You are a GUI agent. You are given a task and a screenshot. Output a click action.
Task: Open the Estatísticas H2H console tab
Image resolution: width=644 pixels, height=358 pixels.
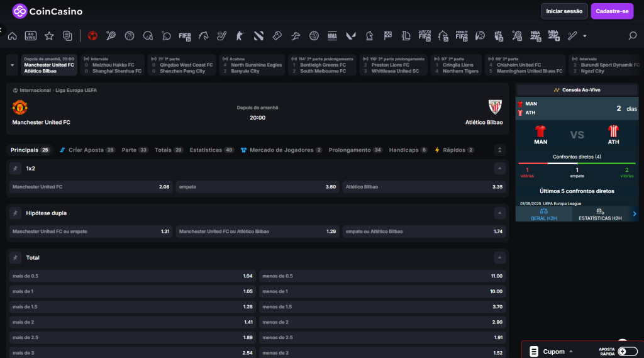pyautogui.click(x=600, y=214)
